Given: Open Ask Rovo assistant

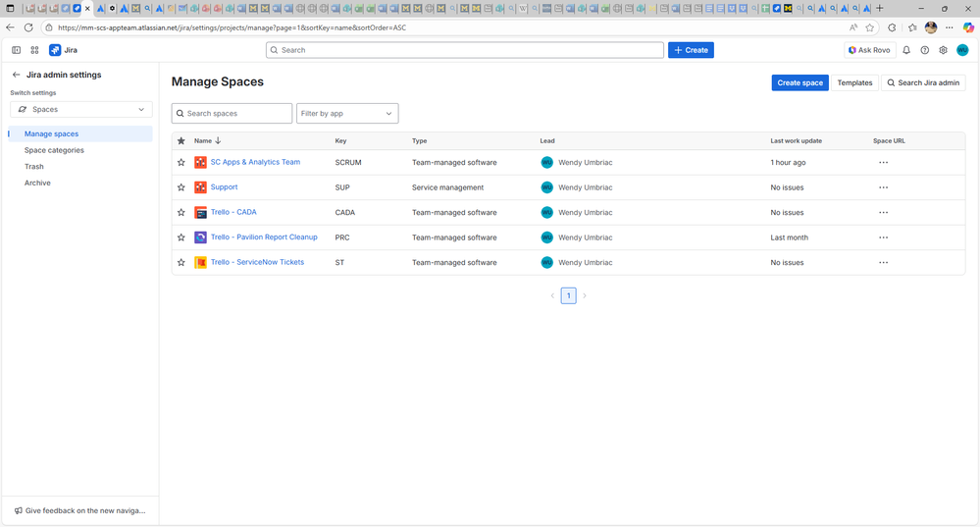Looking at the screenshot, I should click(869, 50).
